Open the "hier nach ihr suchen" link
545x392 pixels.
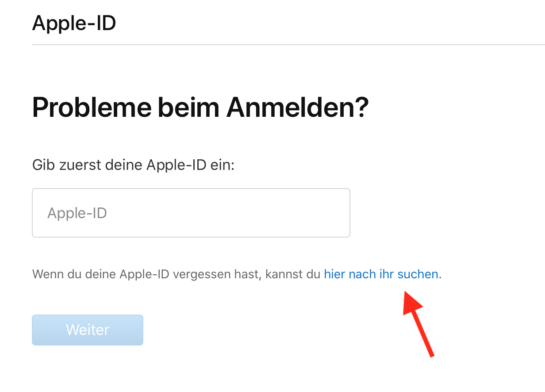pyautogui.click(x=381, y=274)
